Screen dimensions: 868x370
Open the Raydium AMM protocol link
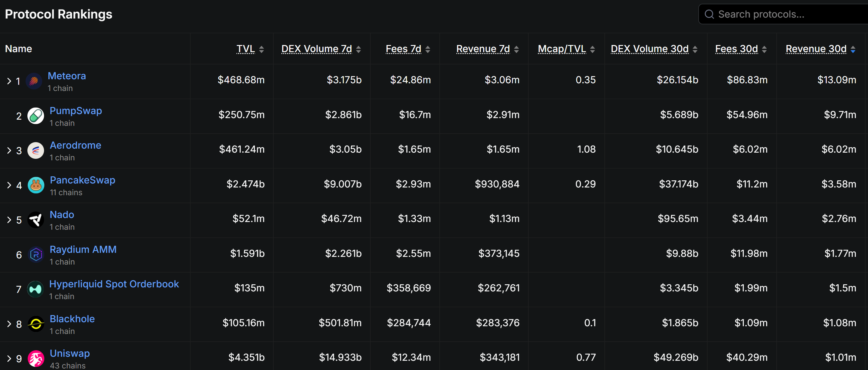83,249
